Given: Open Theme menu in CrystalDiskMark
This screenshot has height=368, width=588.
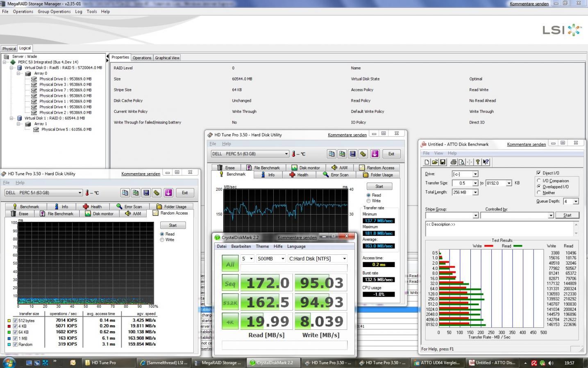Looking at the screenshot, I should 262,246.
